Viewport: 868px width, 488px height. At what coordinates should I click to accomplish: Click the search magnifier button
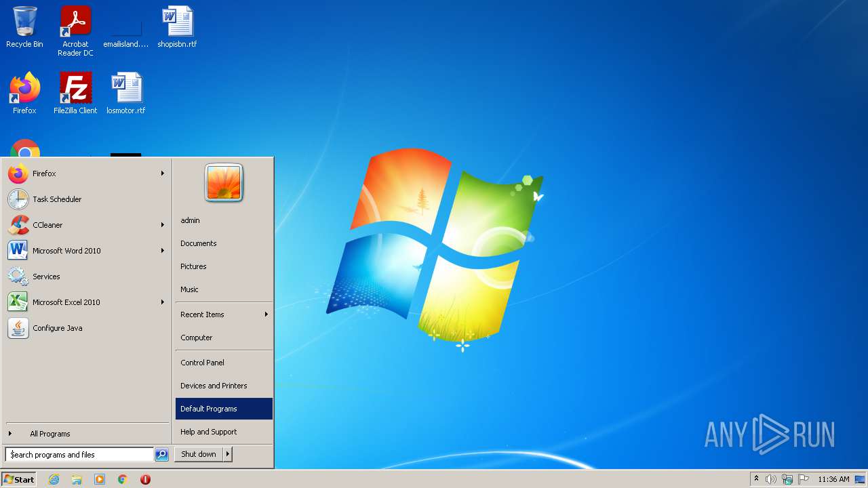click(161, 455)
